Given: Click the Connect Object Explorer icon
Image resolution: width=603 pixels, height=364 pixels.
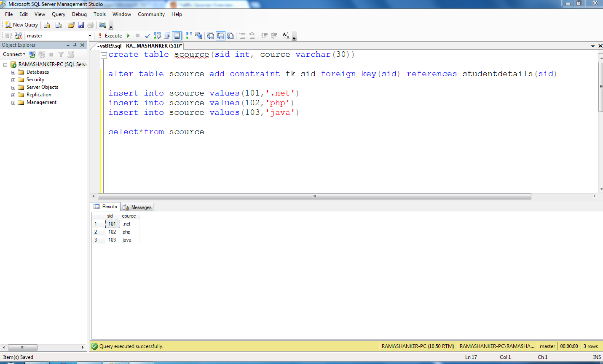Looking at the screenshot, I should [x=32, y=54].
